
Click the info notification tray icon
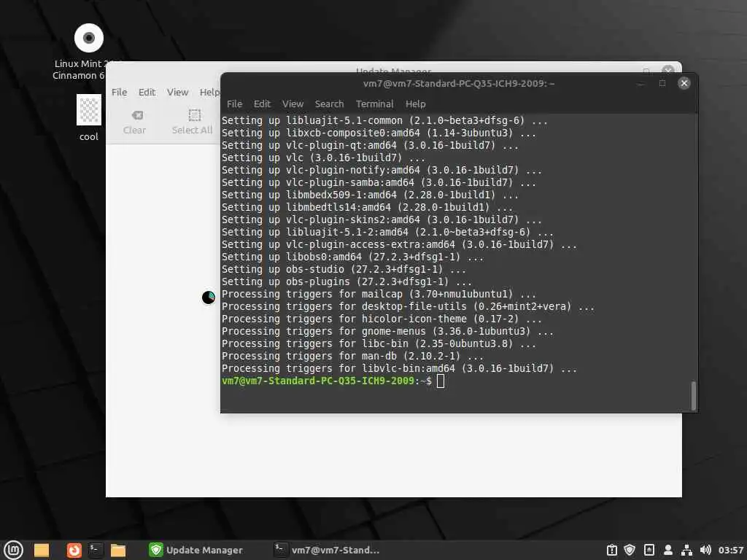coord(612,550)
